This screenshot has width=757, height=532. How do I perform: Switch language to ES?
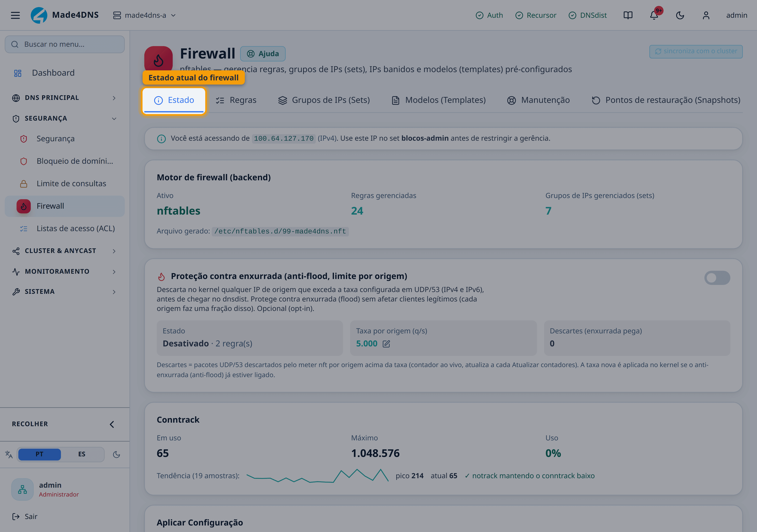tap(82, 454)
